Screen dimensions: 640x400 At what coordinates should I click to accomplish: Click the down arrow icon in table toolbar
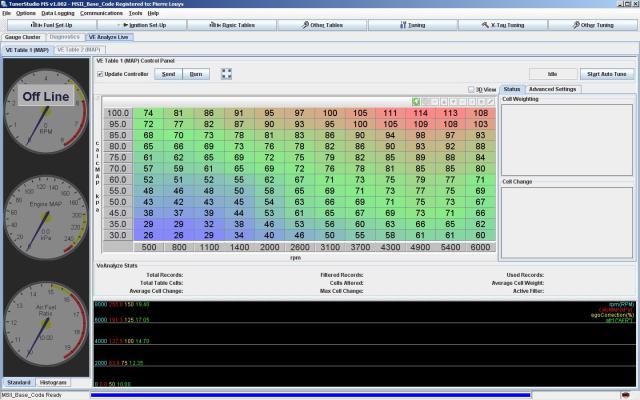click(453, 101)
